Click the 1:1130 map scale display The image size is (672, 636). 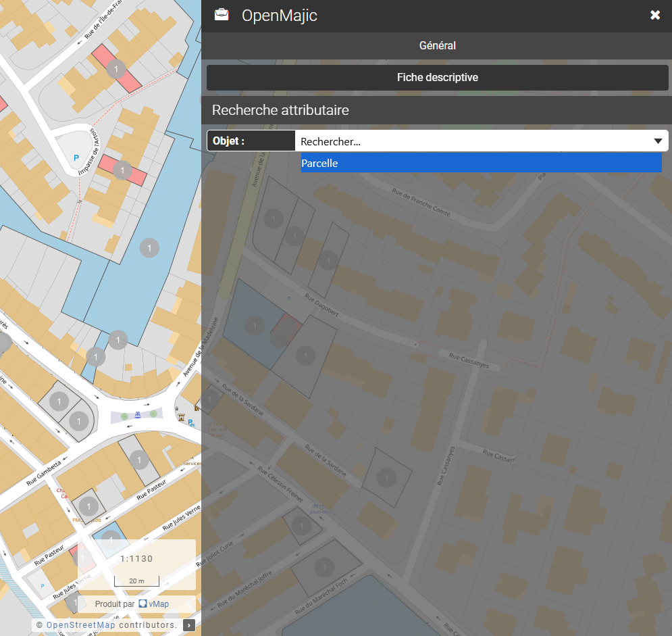tap(136, 558)
